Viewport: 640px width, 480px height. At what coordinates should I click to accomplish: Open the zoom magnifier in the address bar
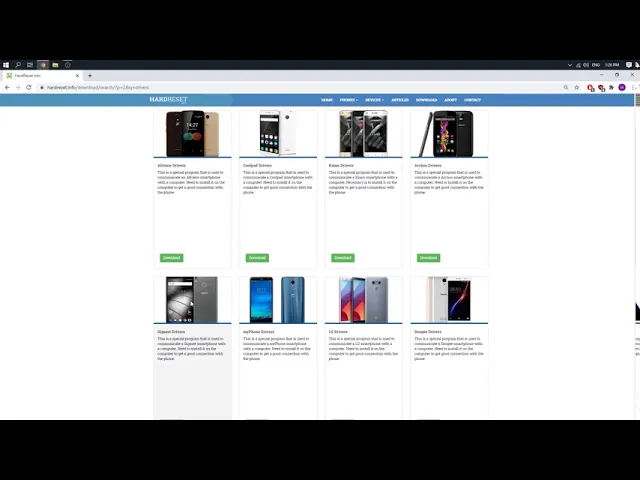[x=566, y=87]
